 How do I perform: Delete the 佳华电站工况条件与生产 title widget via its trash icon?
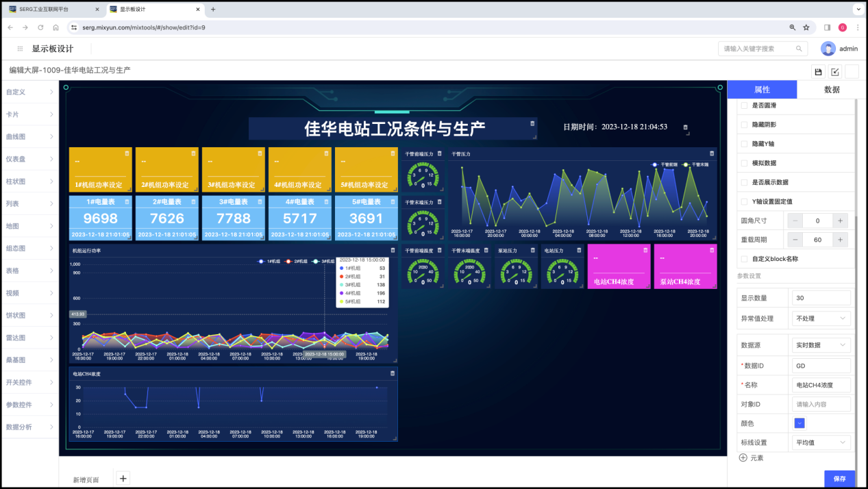532,123
